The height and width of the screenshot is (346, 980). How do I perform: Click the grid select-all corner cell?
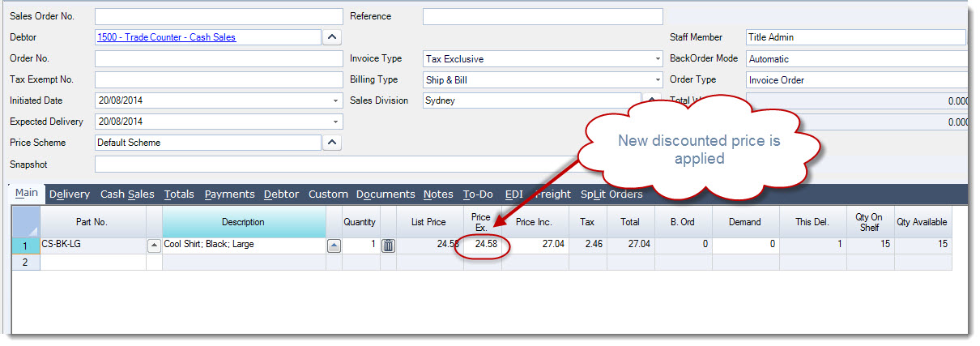[x=25, y=222]
